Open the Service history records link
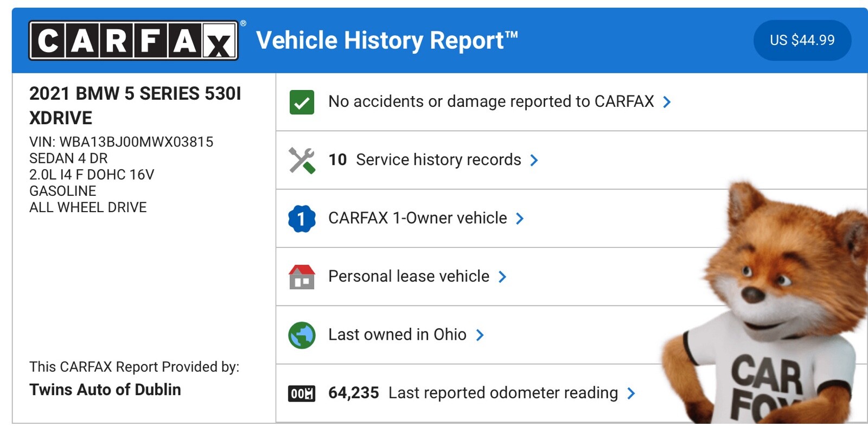Viewport: 868px width, 433px height. (x=438, y=160)
